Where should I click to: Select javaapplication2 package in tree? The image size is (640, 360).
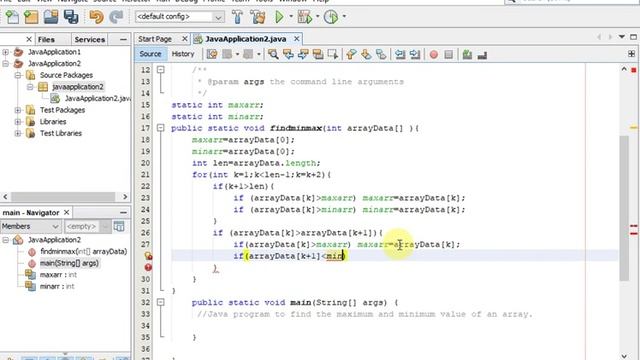pyautogui.click(x=78, y=87)
